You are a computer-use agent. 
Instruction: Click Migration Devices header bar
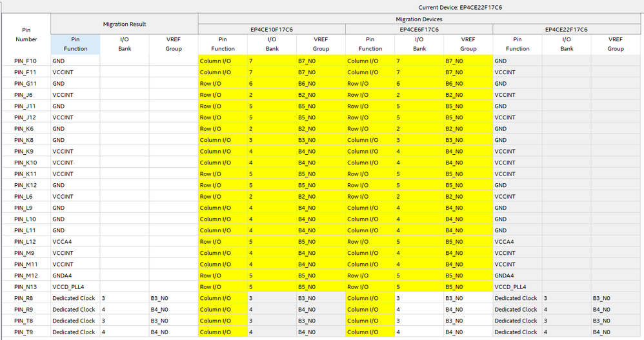coord(419,19)
